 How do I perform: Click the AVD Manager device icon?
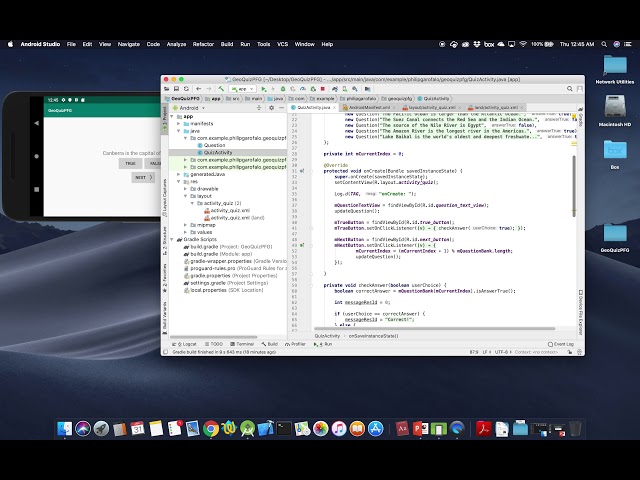[345, 89]
